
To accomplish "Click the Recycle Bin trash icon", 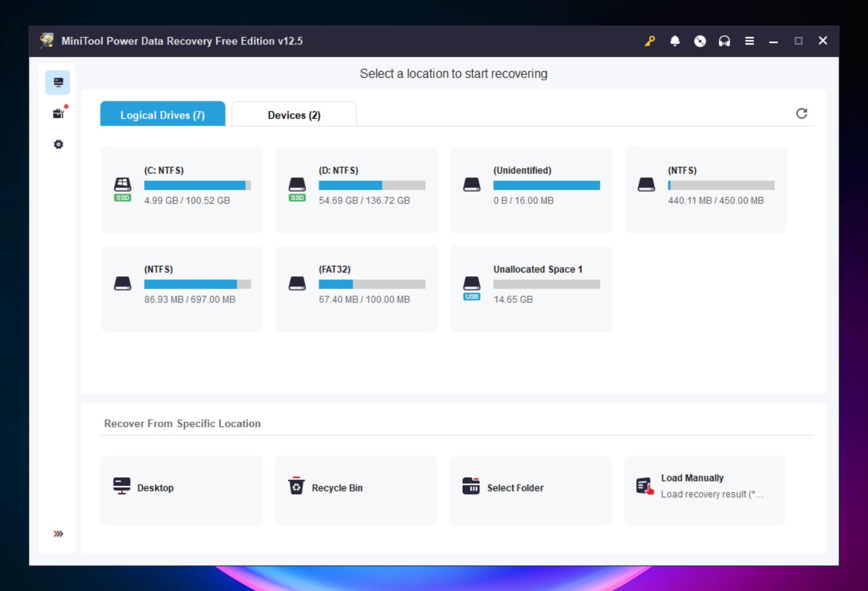I will pos(297,486).
